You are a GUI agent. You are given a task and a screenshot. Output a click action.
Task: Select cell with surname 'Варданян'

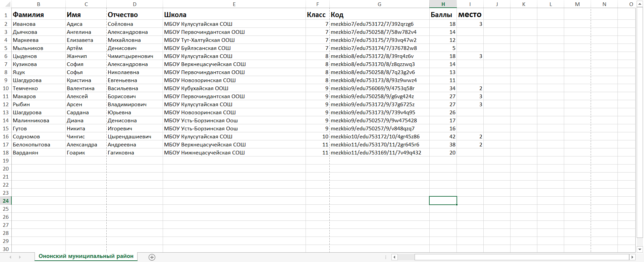point(39,152)
